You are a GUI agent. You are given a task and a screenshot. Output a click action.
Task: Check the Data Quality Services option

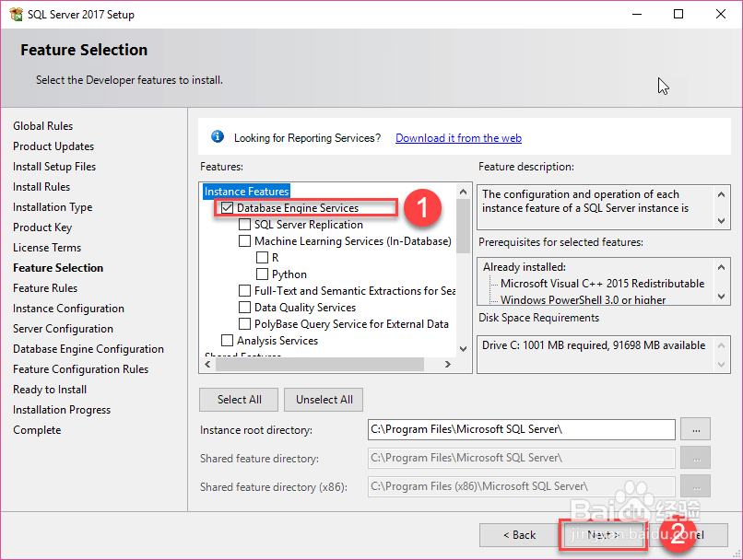click(244, 308)
